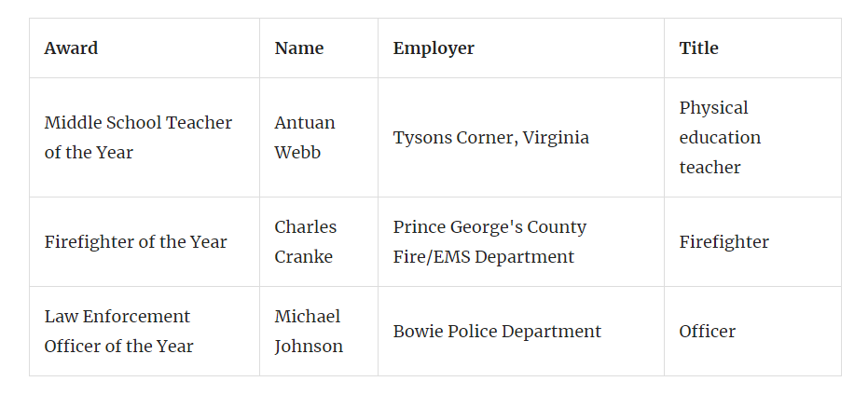Viewport: 868px width, 395px height.
Task: Select the first name Charles
Action: 306,227
